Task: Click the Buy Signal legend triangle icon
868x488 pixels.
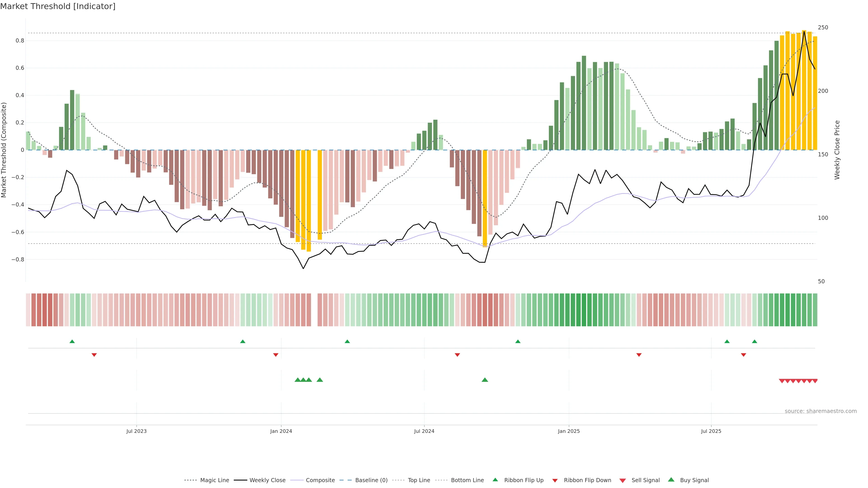Action: tap(671, 480)
